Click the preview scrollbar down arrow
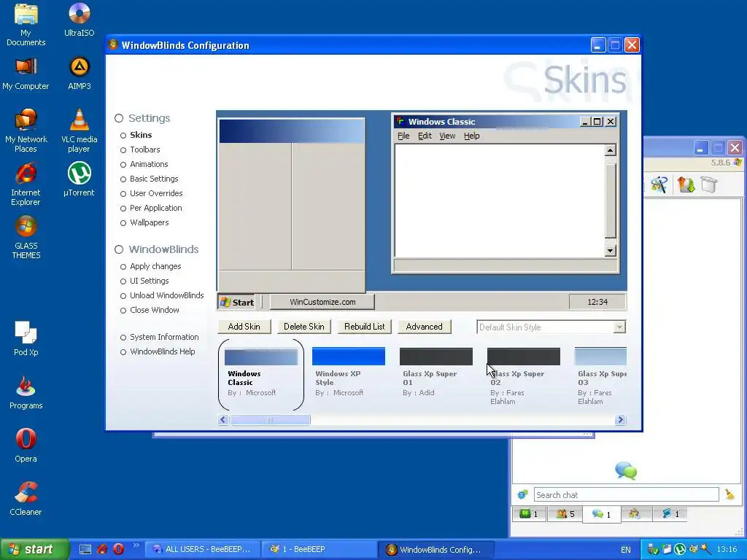747x560 pixels. pyautogui.click(x=611, y=251)
